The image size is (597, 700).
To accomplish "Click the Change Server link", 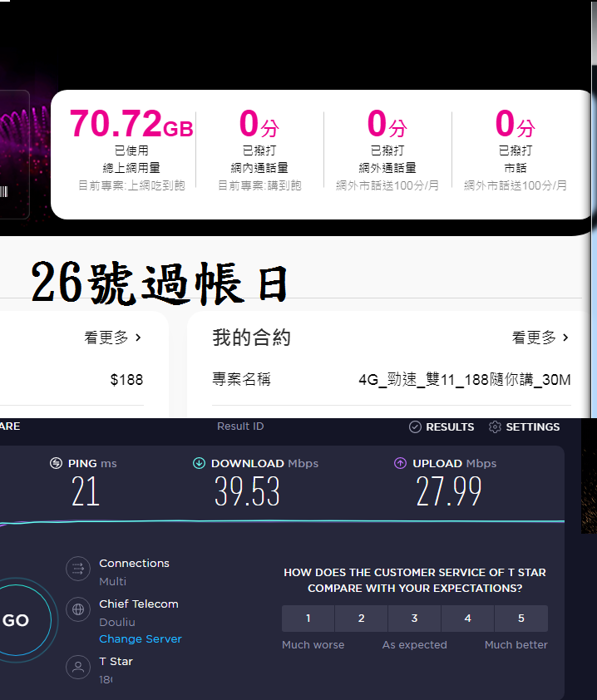I will pos(141,638).
